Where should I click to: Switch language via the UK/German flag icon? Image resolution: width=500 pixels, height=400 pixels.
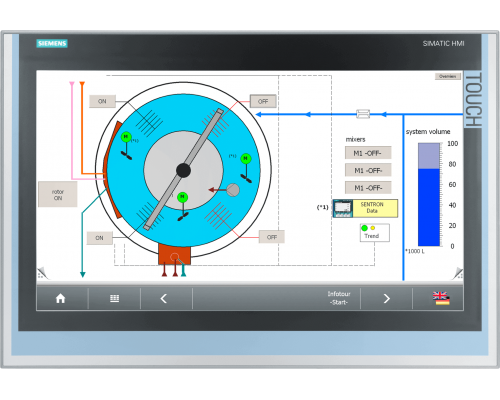[x=441, y=298]
